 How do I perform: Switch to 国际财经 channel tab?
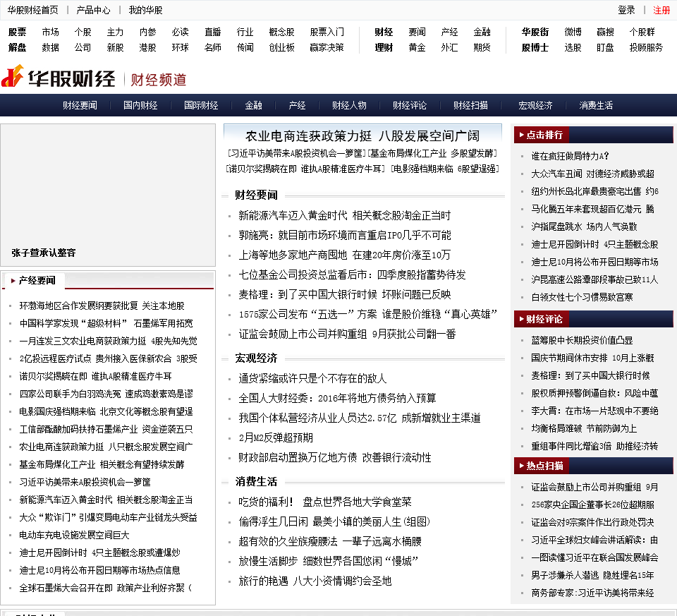201,105
